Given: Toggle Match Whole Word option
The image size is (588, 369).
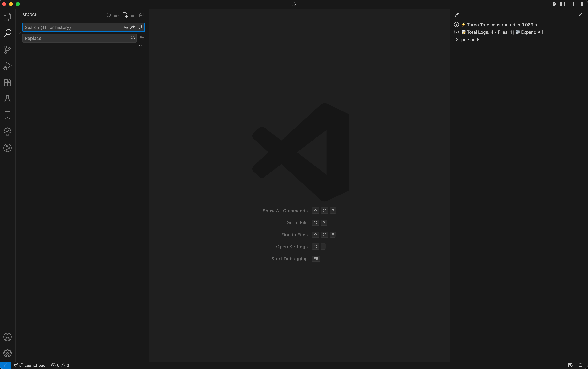Looking at the screenshot, I should coord(133,27).
